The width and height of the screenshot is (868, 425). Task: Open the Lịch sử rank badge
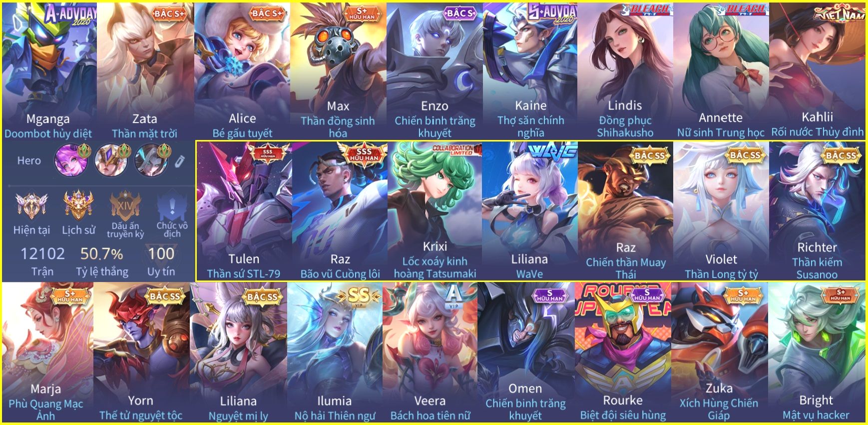tap(78, 204)
